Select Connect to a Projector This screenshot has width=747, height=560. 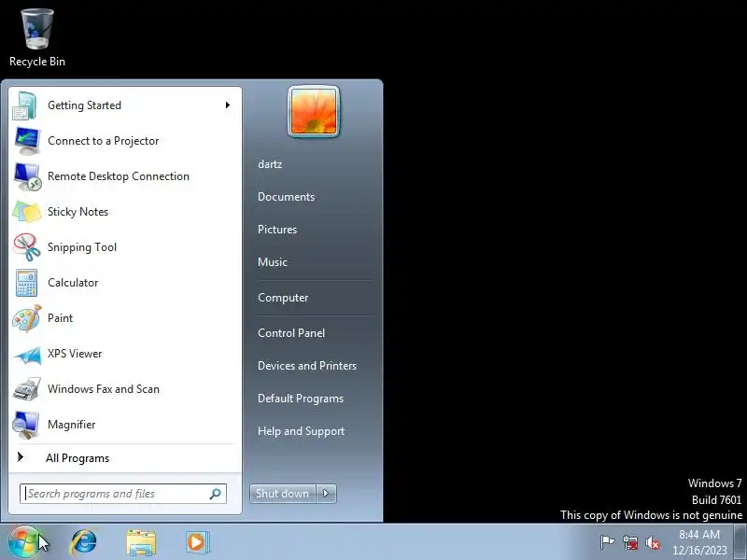tap(125, 141)
